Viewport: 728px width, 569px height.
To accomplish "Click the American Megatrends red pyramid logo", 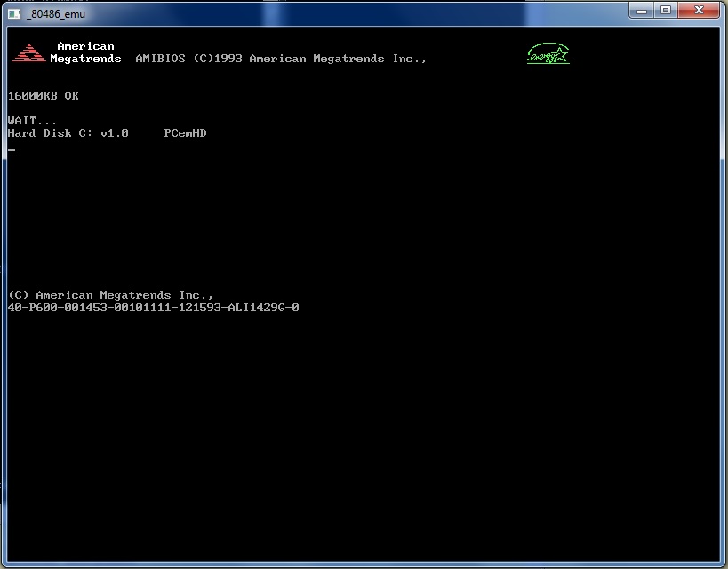I will pos(28,53).
